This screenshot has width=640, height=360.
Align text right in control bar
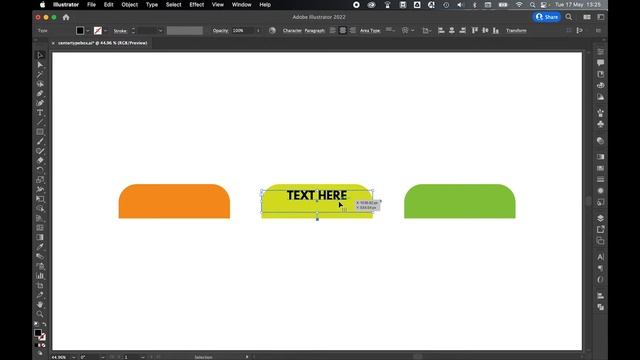(x=353, y=31)
